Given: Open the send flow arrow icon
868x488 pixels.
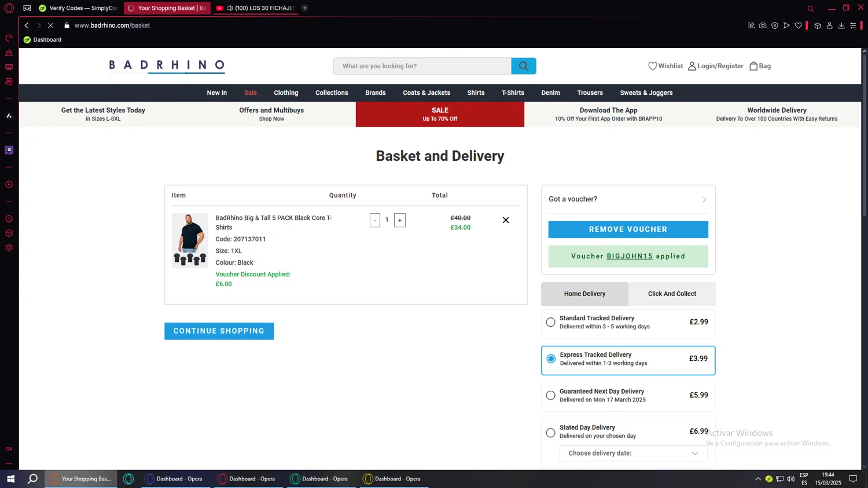Looking at the screenshot, I should (x=786, y=25).
